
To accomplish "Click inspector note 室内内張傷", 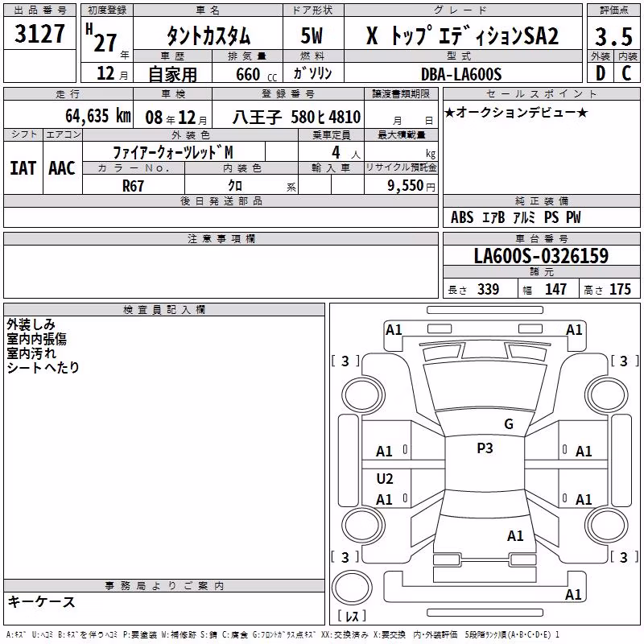I will pos(36,339).
